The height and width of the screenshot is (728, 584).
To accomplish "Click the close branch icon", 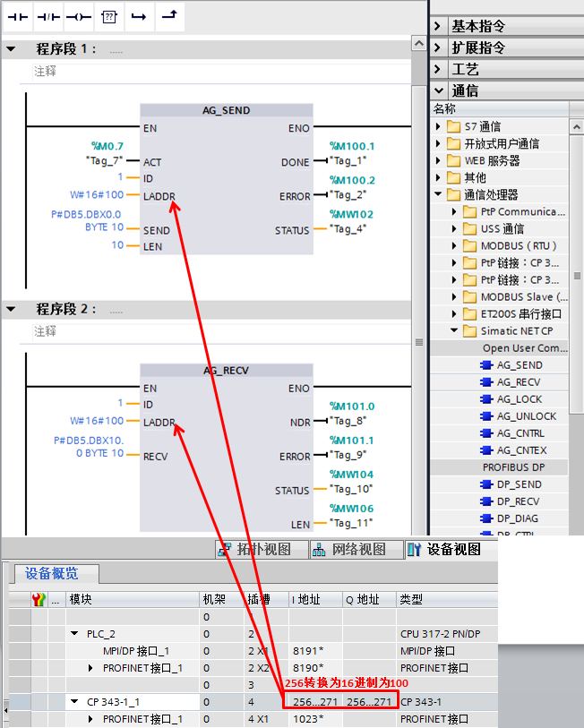I will coord(168,16).
